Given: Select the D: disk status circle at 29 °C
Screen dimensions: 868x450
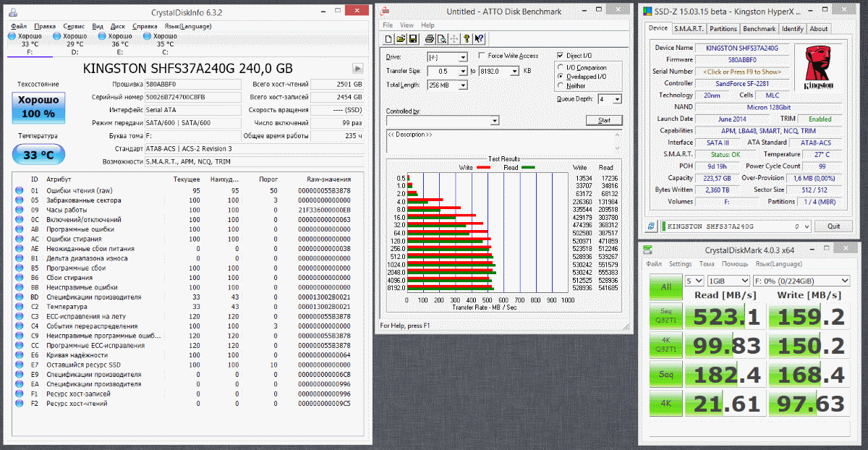Looking at the screenshot, I should click(x=57, y=36).
